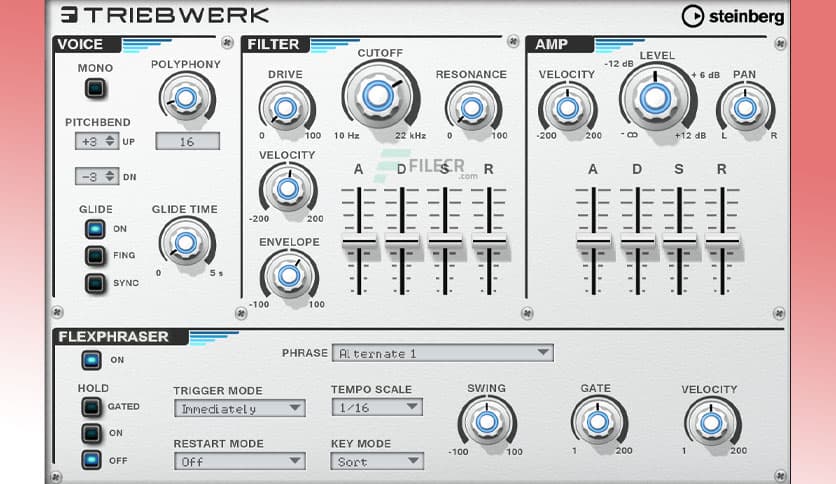Click the filter Envelope knob
The height and width of the screenshot is (484, 836).
(x=290, y=276)
